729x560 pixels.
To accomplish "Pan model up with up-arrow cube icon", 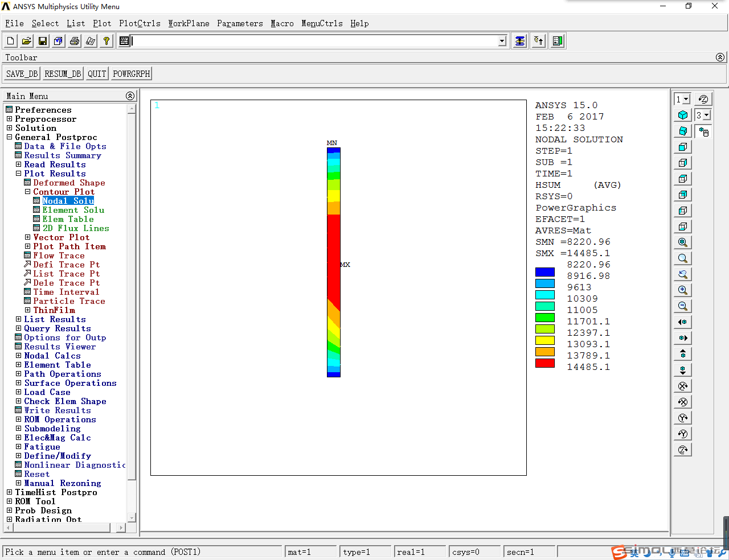I will pyautogui.click(x=683, y=354).
